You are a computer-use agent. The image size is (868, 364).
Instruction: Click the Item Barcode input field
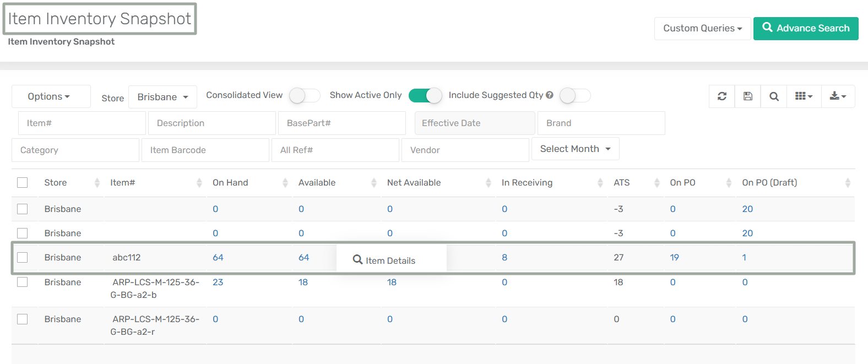click(205, 150)
